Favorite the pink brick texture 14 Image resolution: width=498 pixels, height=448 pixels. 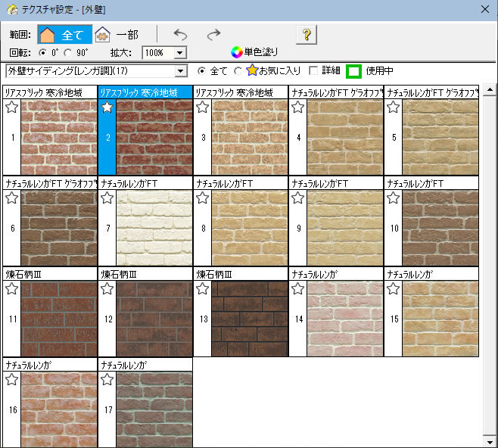pos(298,288)
